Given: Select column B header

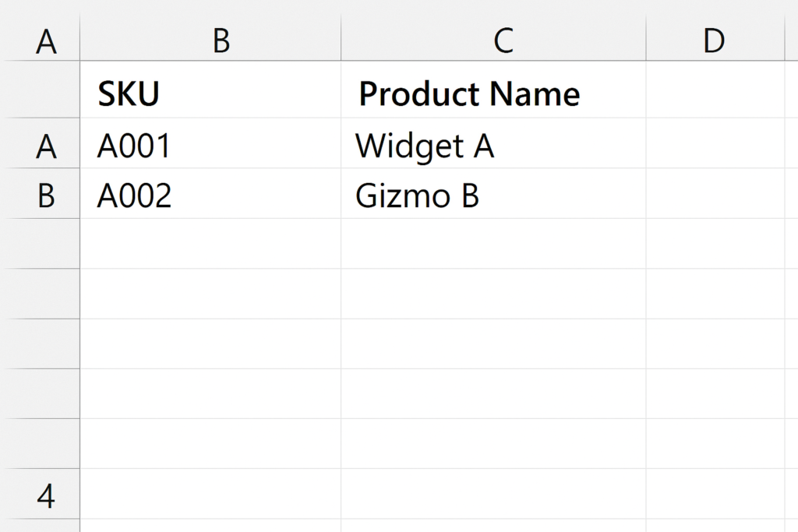Looking at the screenshot, I should point(210,37).
